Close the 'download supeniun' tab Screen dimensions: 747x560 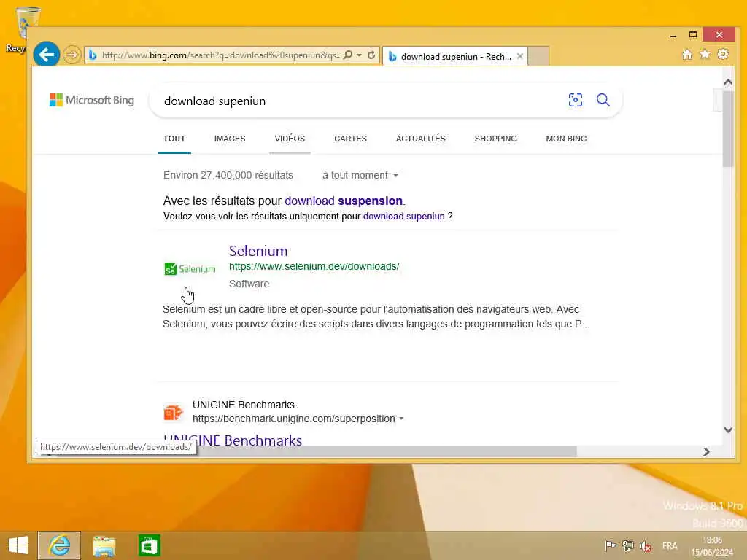point(519,56)
